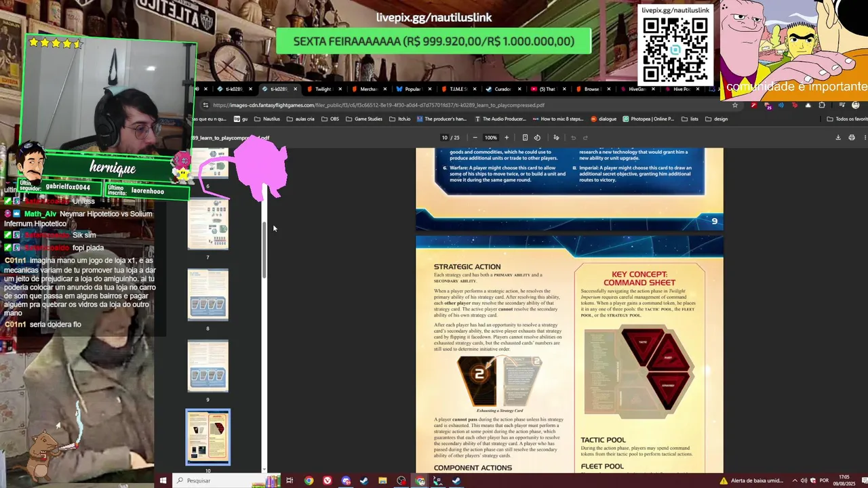The width and height of the screenshot is (868, 488).
Task: Close the Twilight browser tab
Action: click(340, 89)
